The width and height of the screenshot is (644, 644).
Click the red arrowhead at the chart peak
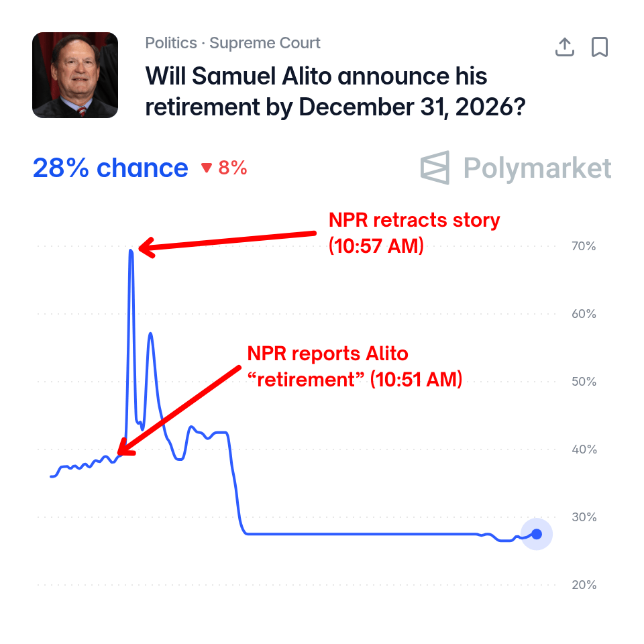[x=147, y=248]
